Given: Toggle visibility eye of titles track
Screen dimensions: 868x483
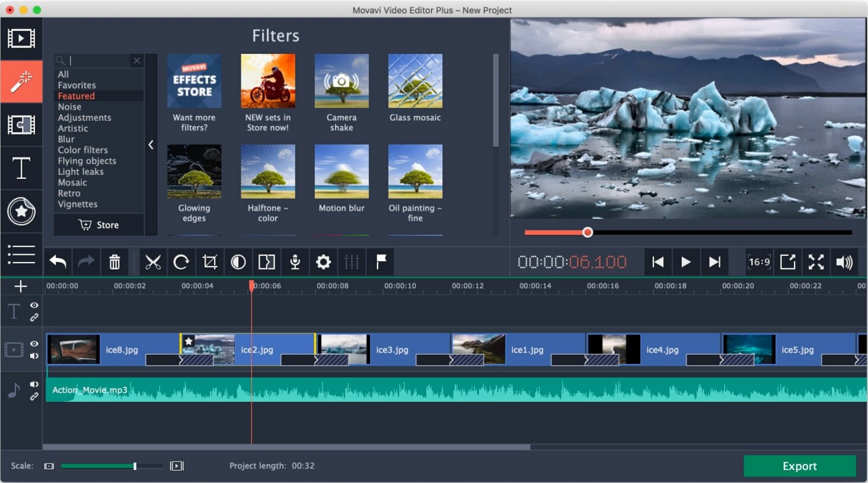Looking at the screenshot, I should 34,305.
